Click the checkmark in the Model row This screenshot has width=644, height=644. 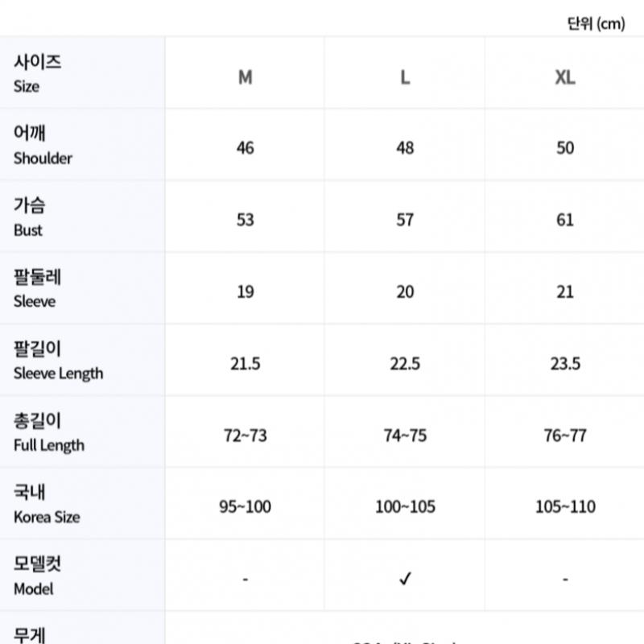click(x=405, y=580)
